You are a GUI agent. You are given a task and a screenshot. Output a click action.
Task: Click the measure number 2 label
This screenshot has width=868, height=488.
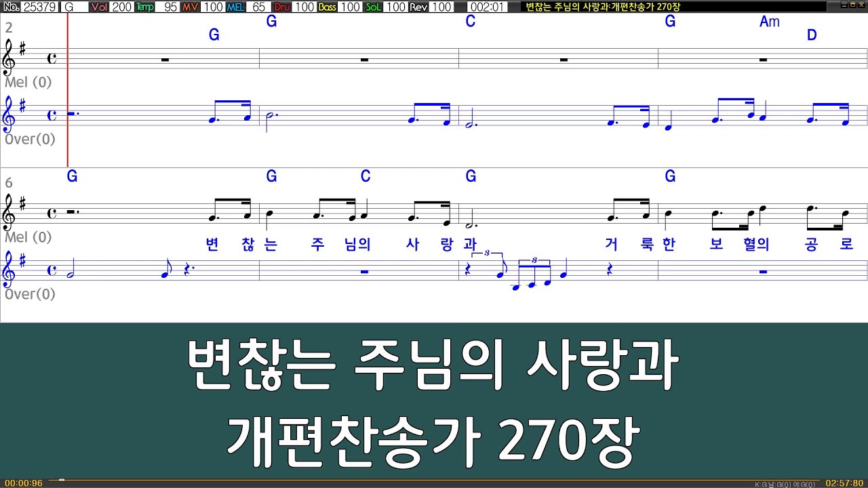click(x=9, y=28)
